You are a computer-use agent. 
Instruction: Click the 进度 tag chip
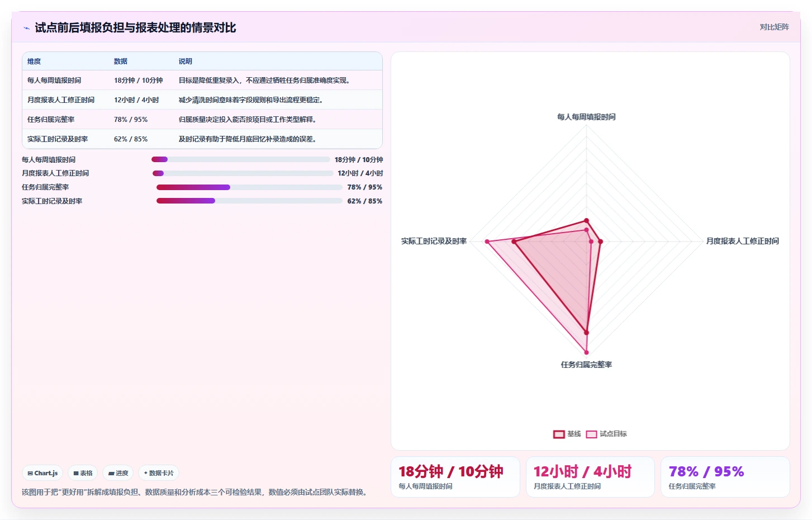tap(118, 473)
